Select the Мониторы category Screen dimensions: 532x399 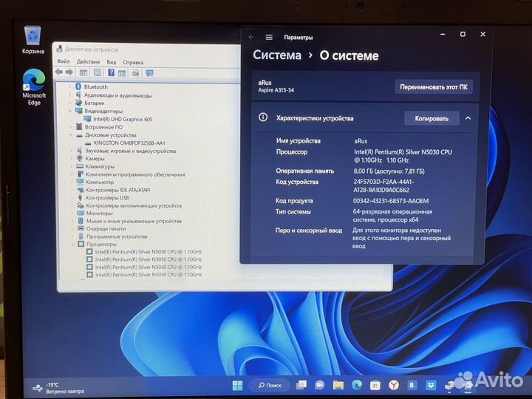click(x=99, y=213)
